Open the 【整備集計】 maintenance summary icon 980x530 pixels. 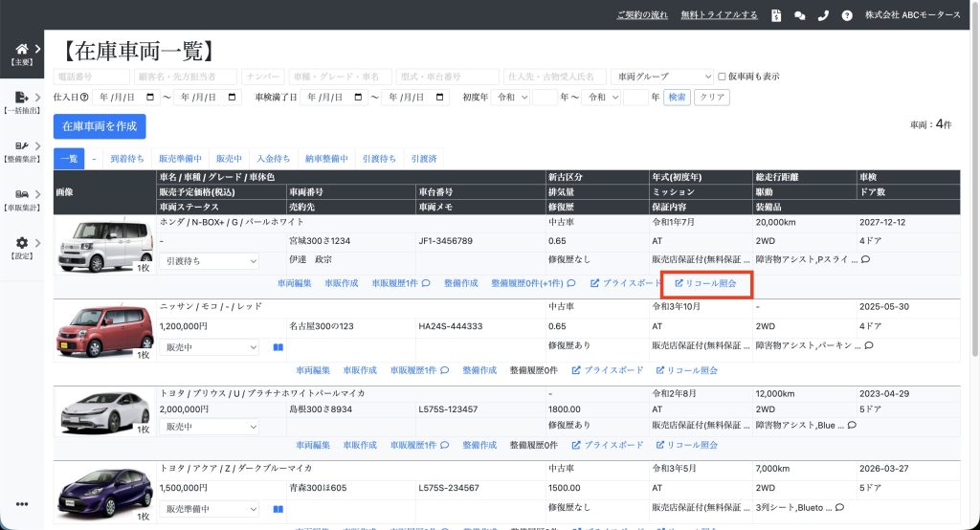pos(22,145)
